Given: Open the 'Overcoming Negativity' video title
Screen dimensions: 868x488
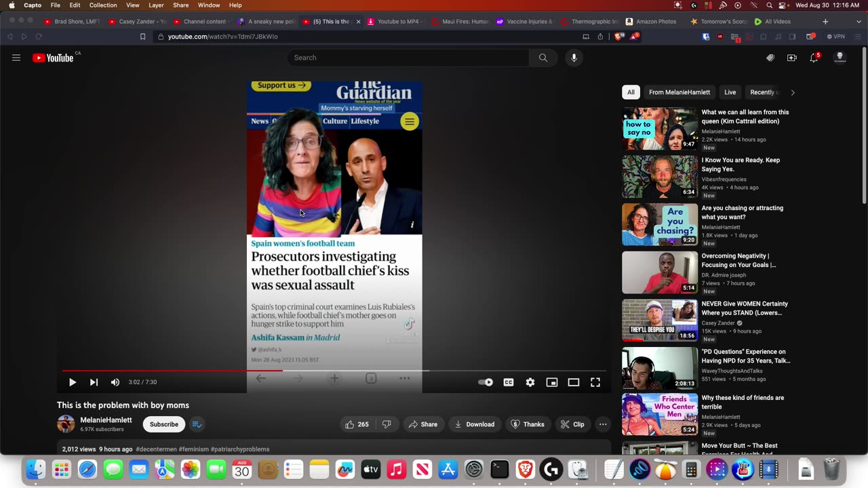Looking at the screenshot, I should [x=738, y=260].
